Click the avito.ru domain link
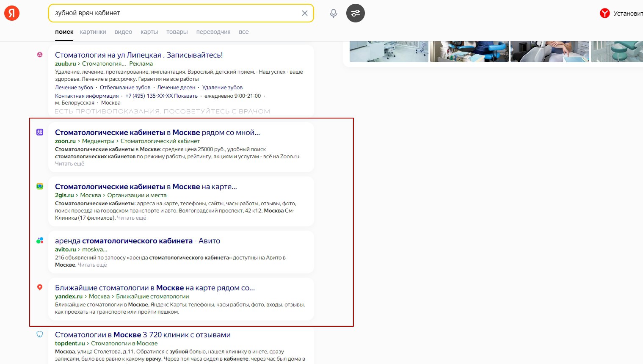The height and width of the screenshot is (364, 643). [x=66, y=249]
